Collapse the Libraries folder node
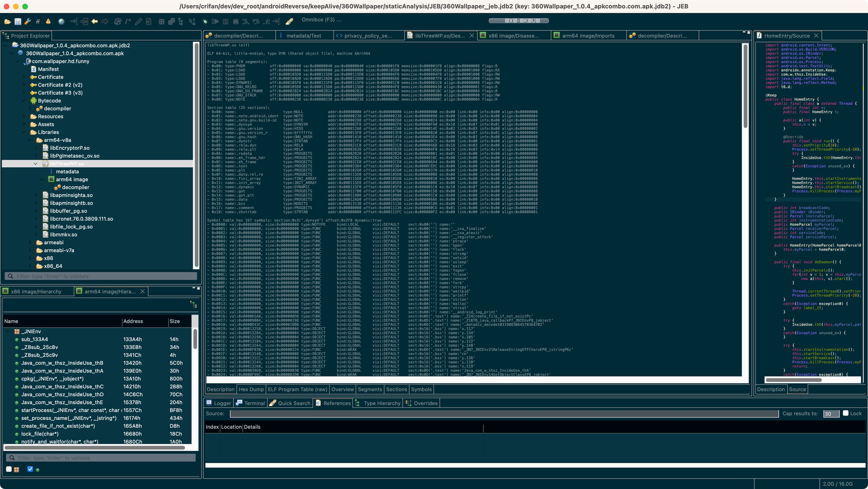Image resolution: width=868 pixels, height=489 pixels. click(24, 132)
